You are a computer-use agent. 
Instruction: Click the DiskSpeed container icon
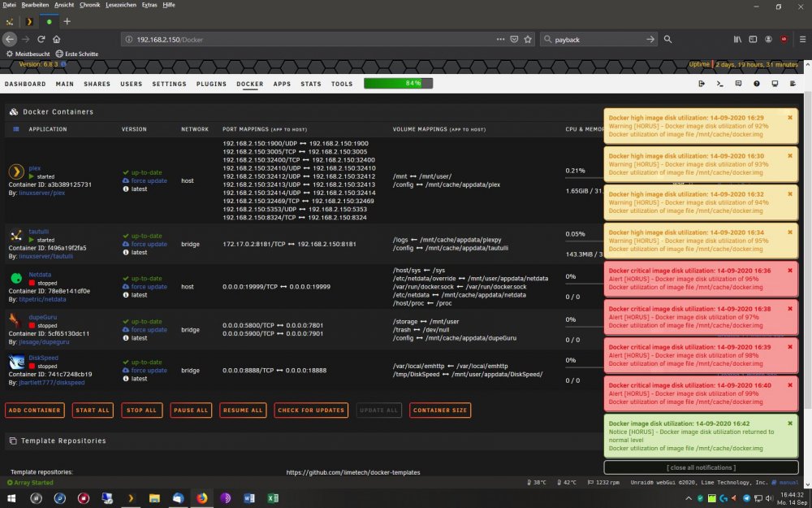click(x=16, y=362)
